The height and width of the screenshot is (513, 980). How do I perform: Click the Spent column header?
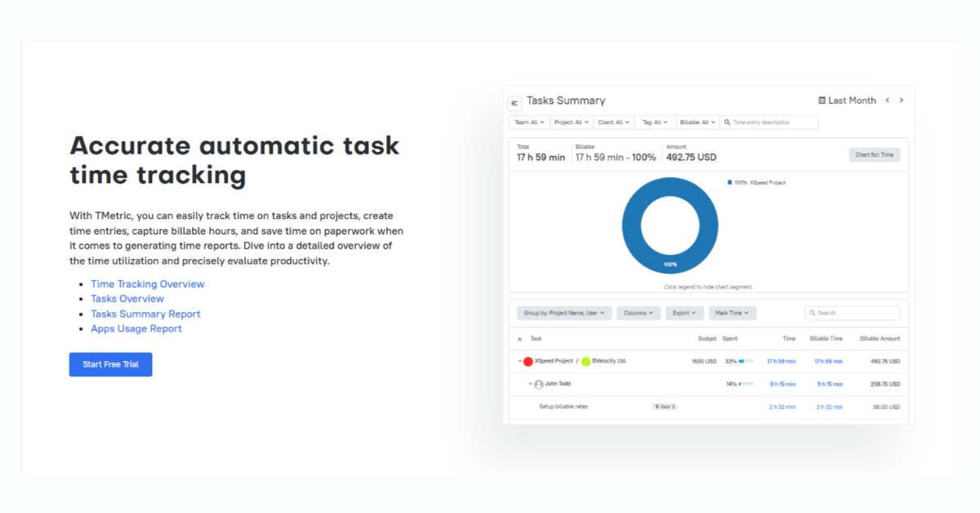tap(730, 338)
